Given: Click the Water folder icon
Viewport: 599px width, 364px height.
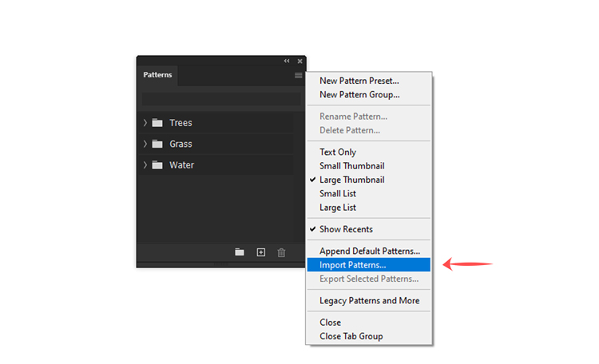Looking at the screenshot, I should [157, 165].
